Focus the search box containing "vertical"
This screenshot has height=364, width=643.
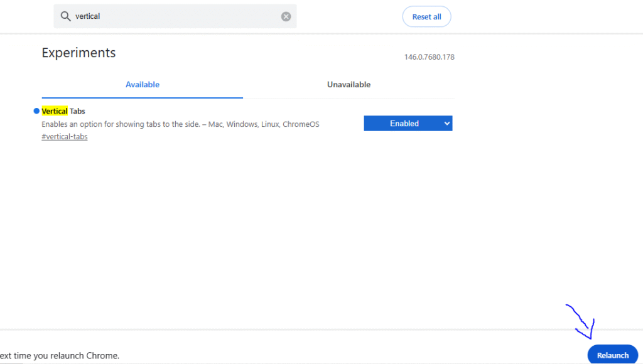coord(176,16)
